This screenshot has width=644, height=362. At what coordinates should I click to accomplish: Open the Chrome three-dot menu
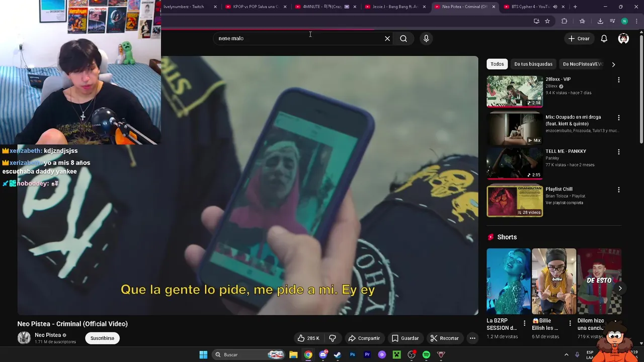point(637,21)
